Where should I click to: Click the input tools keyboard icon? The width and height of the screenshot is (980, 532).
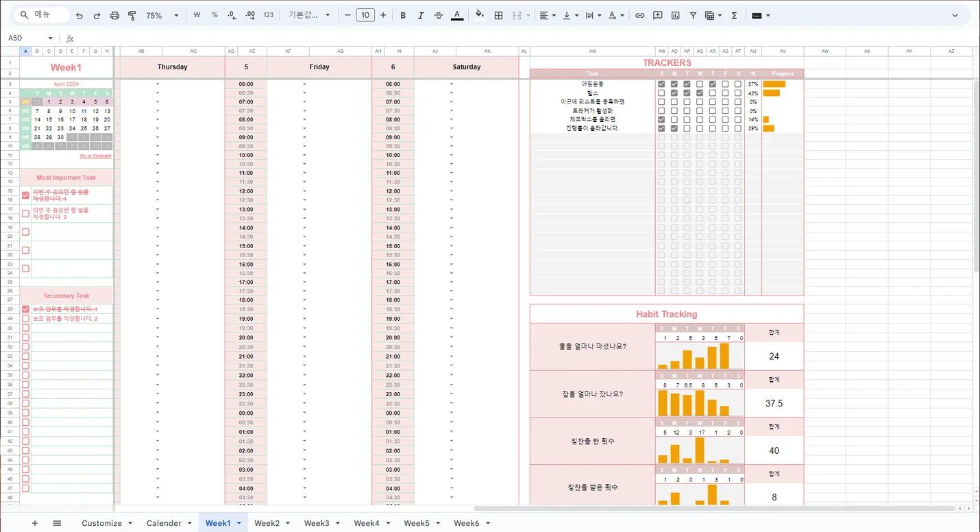click(x=761, y=15)
